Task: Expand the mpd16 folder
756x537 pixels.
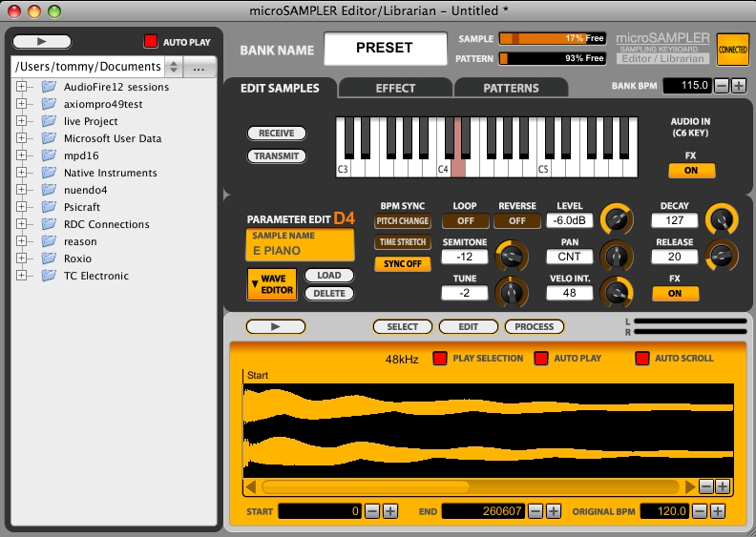Action: pyautogui.click(x=21, y=155)
